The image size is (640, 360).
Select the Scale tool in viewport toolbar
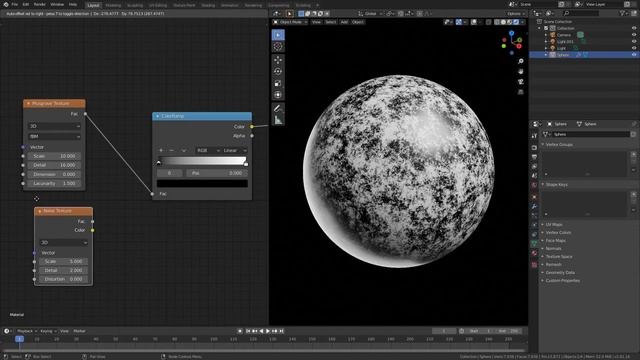coord(278,83)
